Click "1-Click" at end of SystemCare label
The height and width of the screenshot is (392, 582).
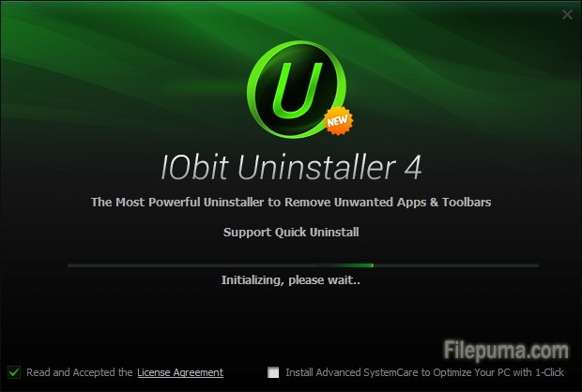pyautogui.click(x=550, y=372)
